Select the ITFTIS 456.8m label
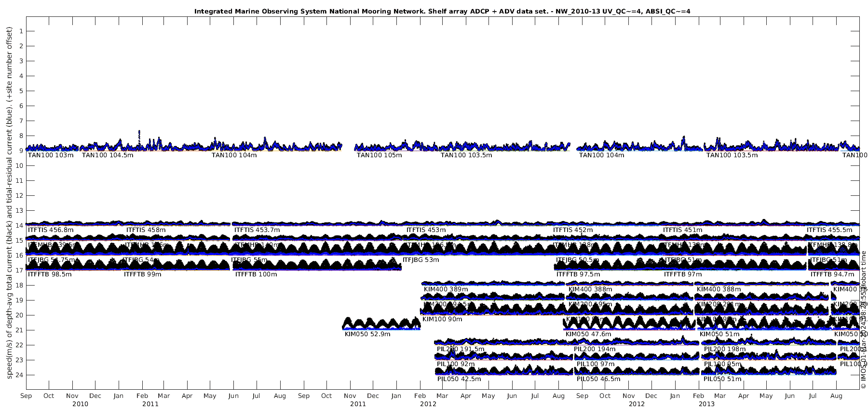This screenshot has width=868, height=410. (x=51, y=230)
